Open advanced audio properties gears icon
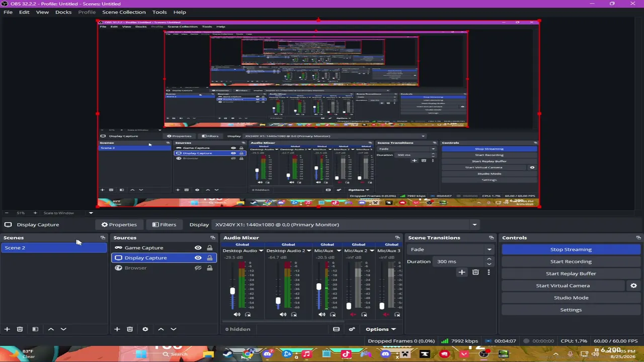 point(352,329)
